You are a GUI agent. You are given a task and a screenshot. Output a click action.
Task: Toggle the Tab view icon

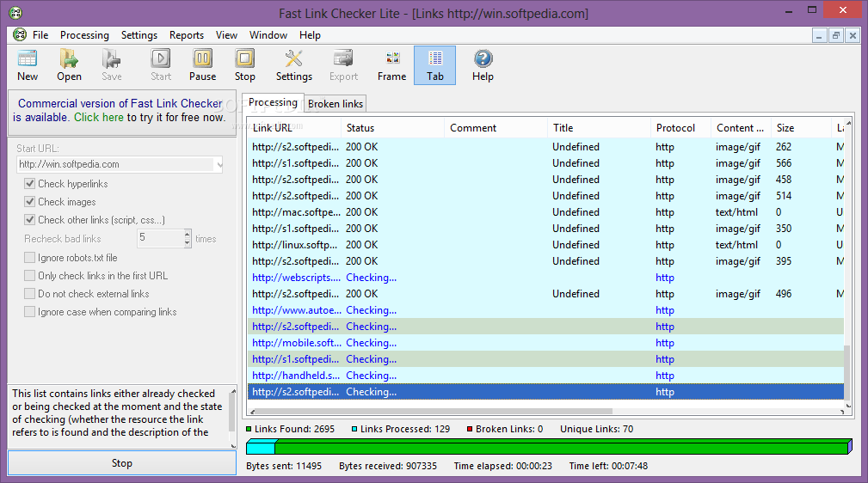tap(435, 58)
